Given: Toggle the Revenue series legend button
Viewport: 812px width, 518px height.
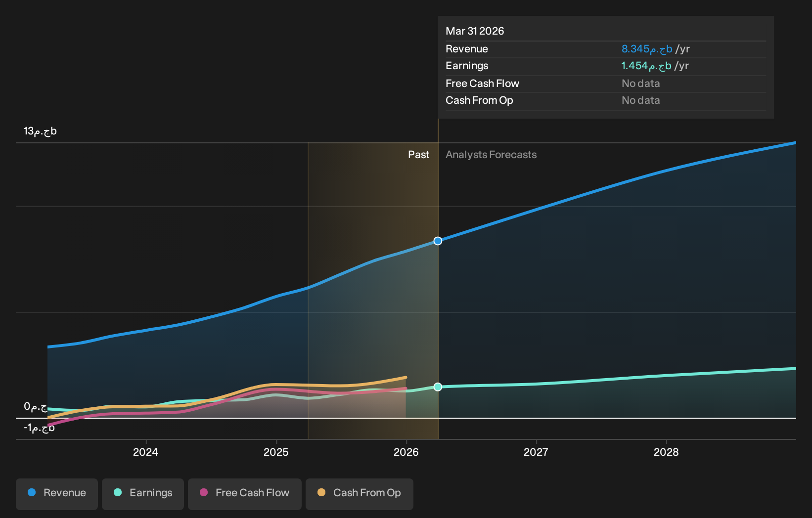Looking at the screenshot, I should [57, 494].
